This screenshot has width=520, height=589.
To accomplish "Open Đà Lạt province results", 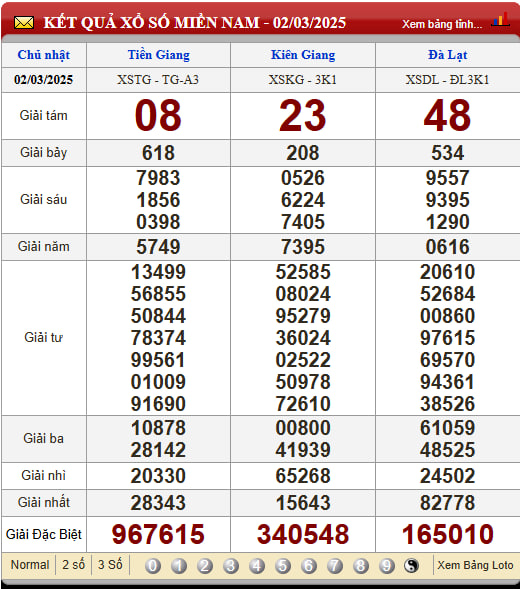I will coord(447,55).
